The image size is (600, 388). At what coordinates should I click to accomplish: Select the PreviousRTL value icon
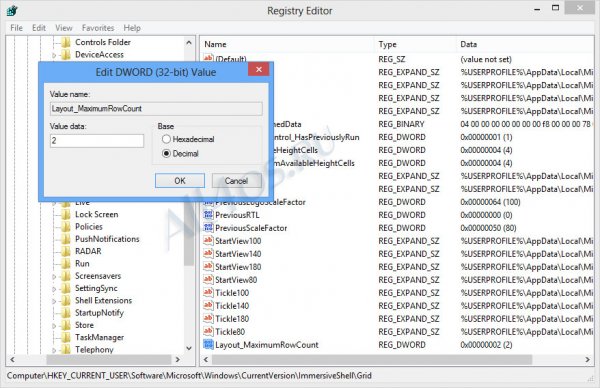[x=208, y=215]
